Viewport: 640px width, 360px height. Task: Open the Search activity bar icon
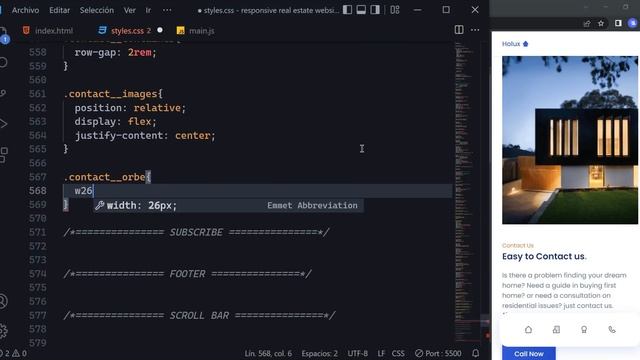(x=3, y=62)
